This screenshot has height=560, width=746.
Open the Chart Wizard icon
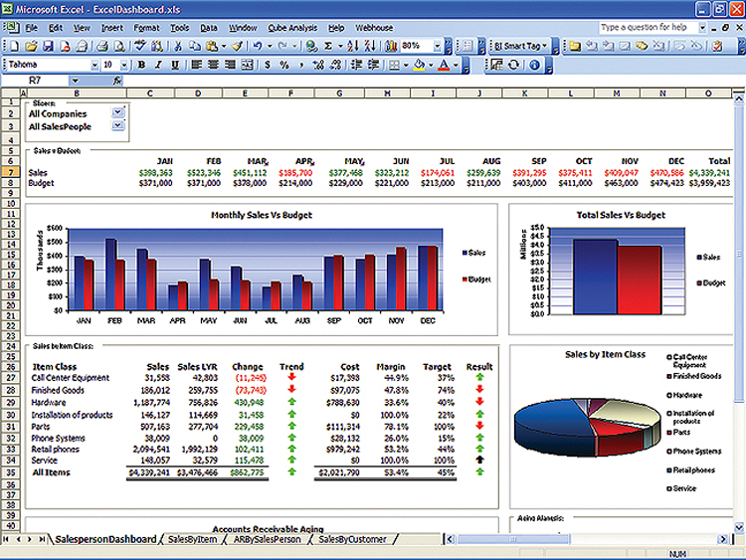point(391,46)
